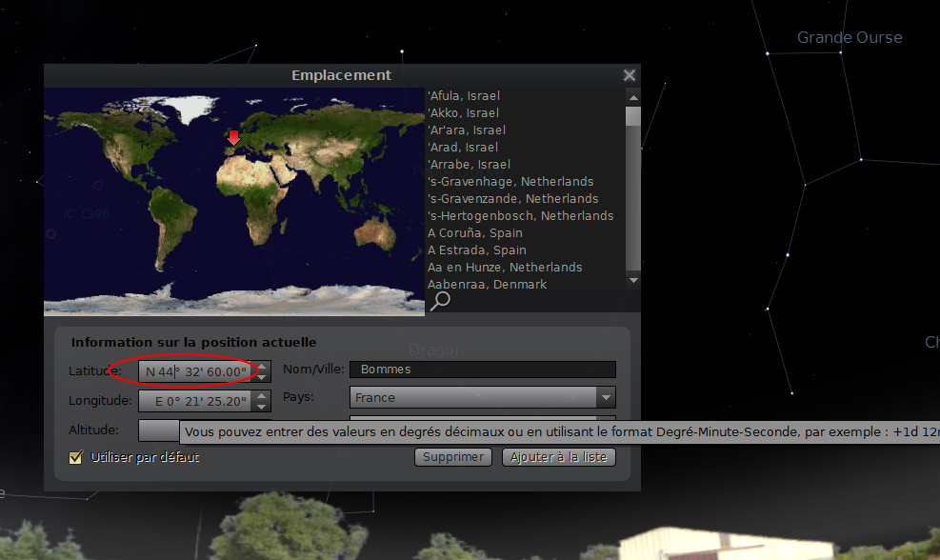This screenshot has height=560, width=940.
Task: Select "'s-Gravenhage, Netherlands" in the list
Action: click(510, 182)
